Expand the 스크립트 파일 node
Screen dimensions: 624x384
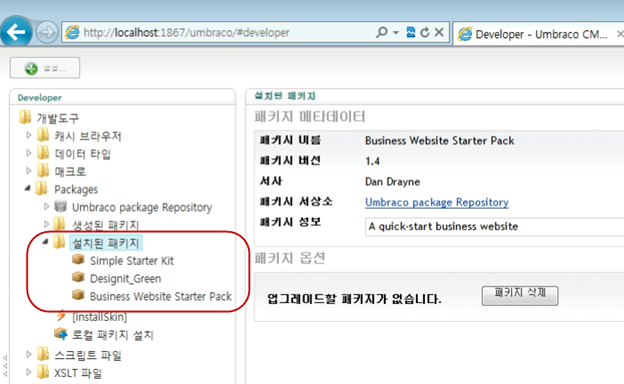pos(28,354)
